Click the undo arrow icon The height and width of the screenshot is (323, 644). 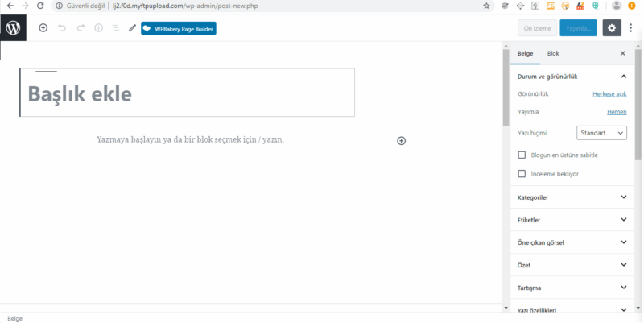point(62,28)
